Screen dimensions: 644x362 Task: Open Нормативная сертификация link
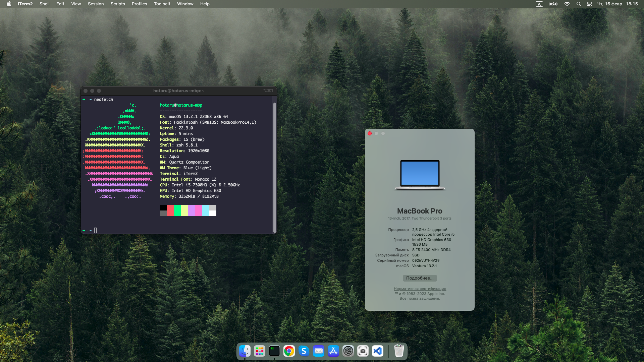pos(420,289)
